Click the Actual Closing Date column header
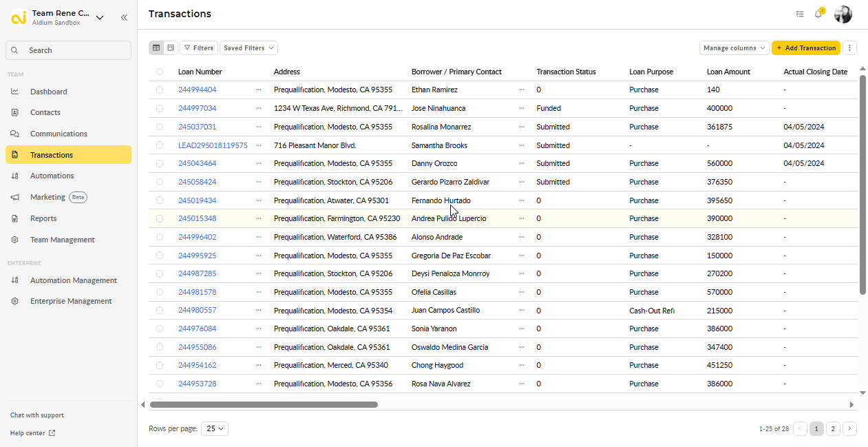The image size is (868, 447). pos(815,72)
